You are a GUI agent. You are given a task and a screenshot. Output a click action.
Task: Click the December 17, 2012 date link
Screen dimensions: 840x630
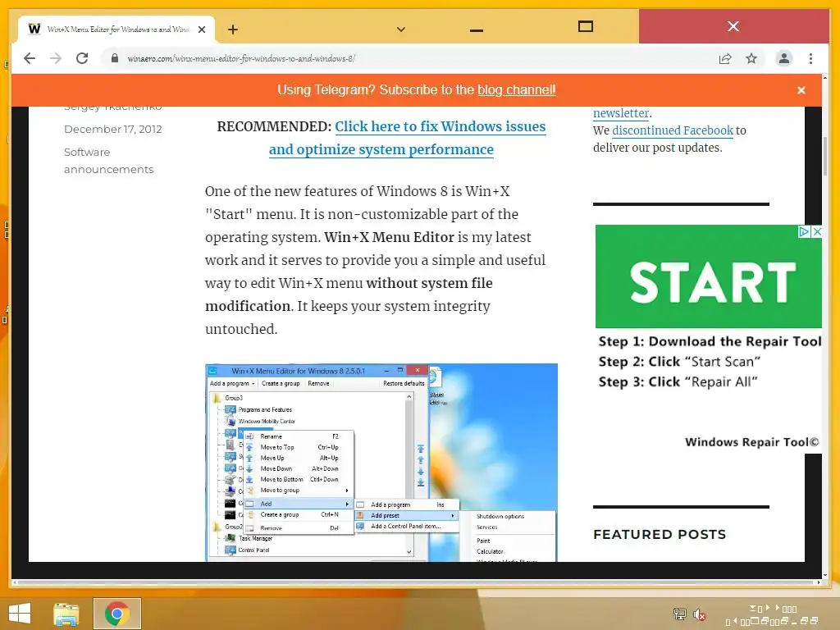(x=113, y=129)
